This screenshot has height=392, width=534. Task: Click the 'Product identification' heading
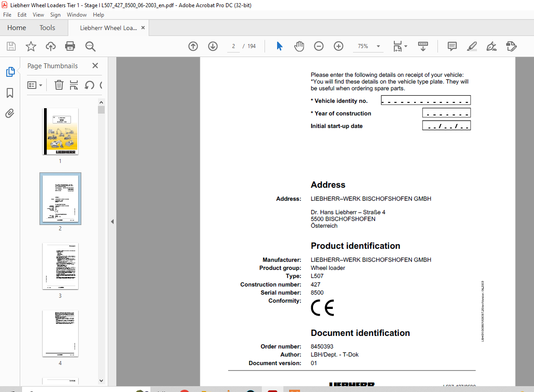point(355,246)
